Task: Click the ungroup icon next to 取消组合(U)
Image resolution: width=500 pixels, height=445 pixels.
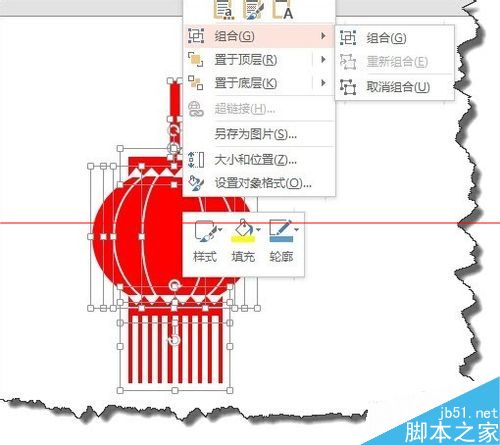Action: [x=348, y=87]
